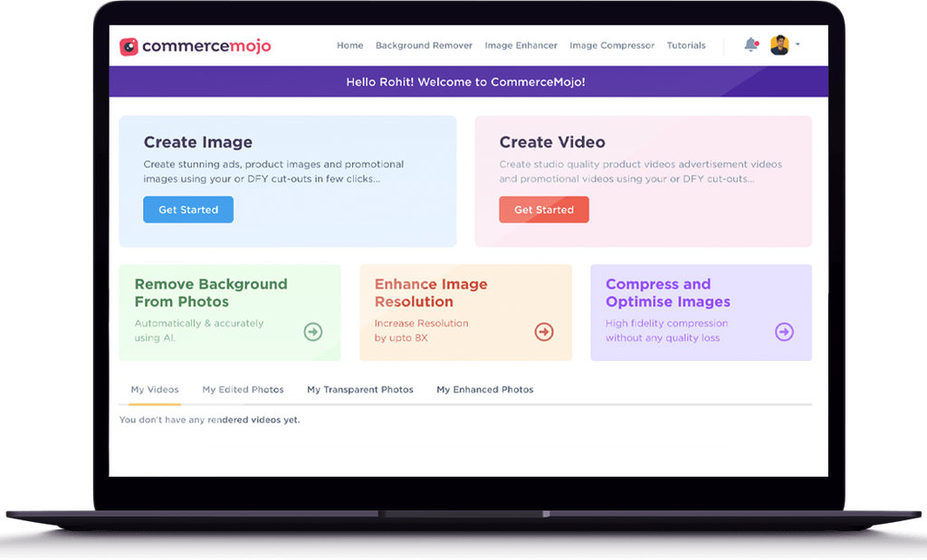Click 'Automatically & accurately using AI.' text
This screenshot has width=927, height=560.
pyautogui.click(x=198, y=331)
